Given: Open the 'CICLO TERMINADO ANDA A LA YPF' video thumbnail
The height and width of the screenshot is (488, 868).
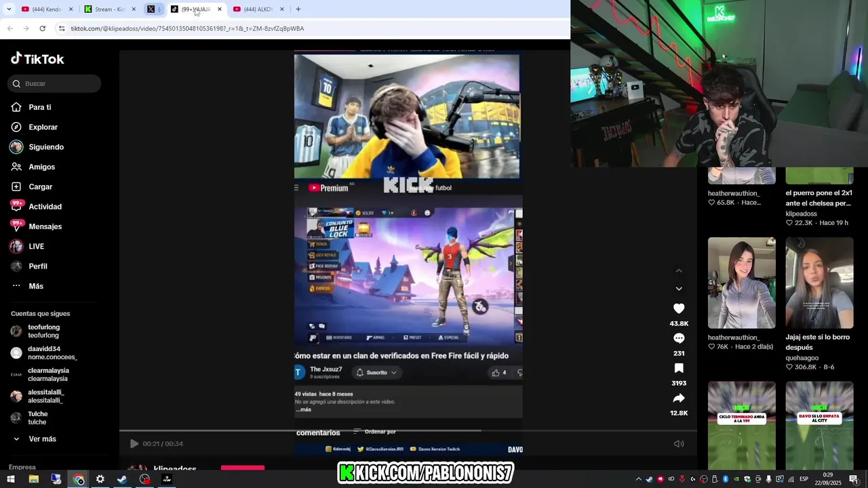Looking at the screenshot, I should (742, 425).
